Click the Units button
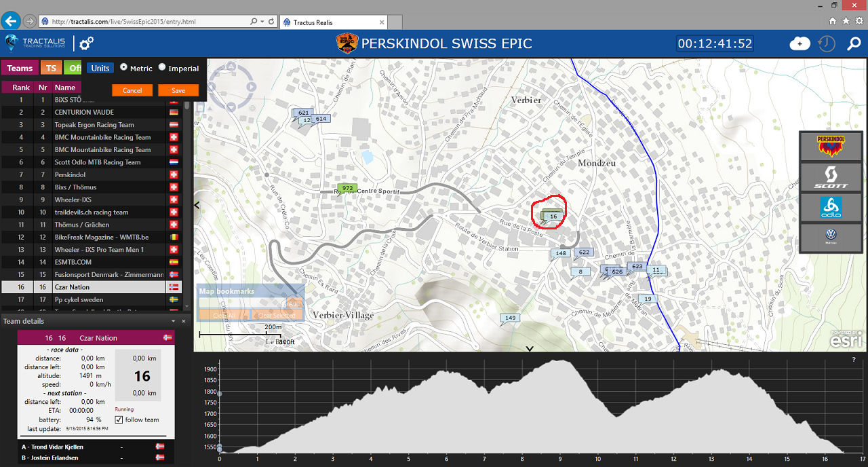The width and height of the screenshot is (868, 467). (x=100, y=68)
